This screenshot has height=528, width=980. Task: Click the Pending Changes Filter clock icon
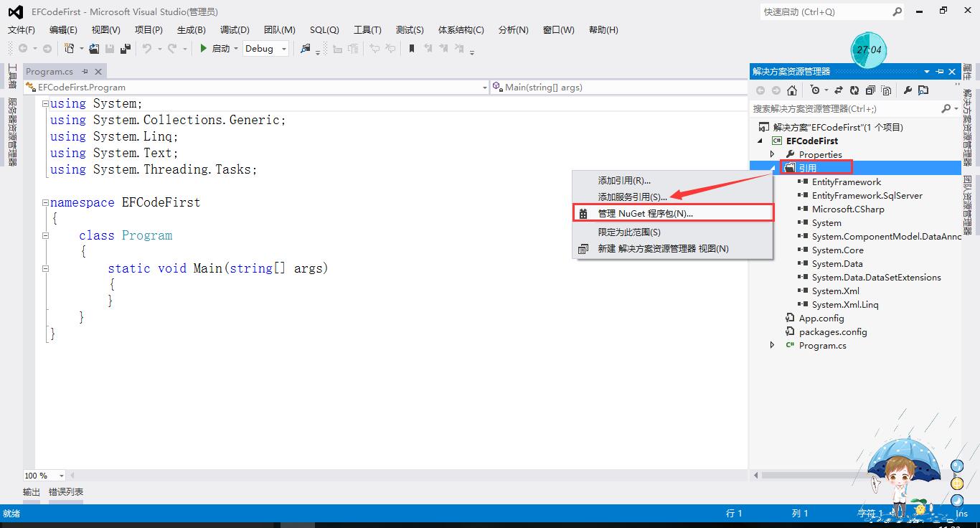[815, 90]
